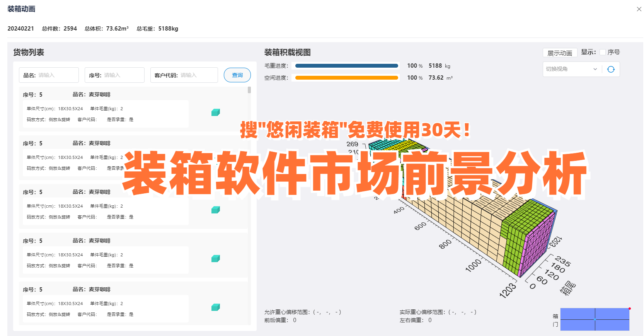Click the refresh view icon

tap(611, 69)
